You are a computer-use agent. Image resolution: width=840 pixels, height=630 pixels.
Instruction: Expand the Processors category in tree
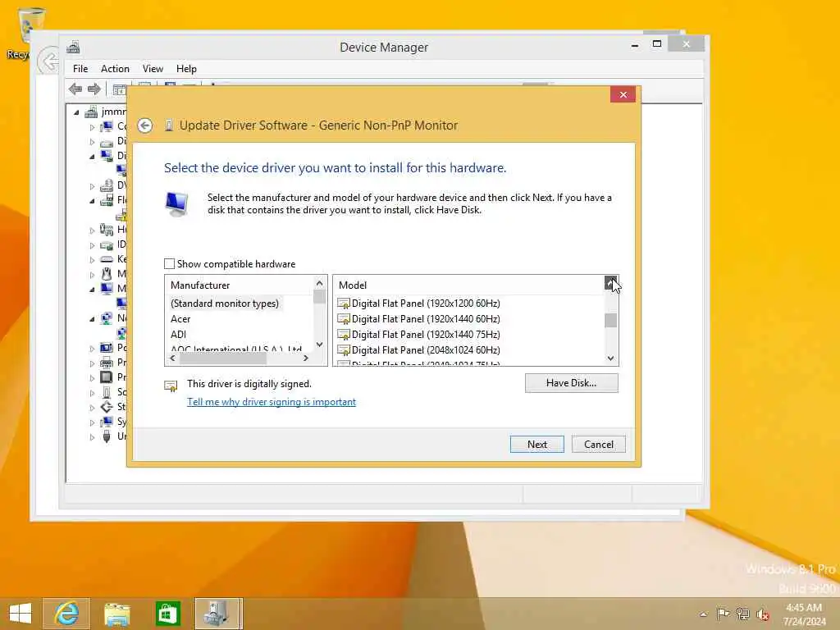coord(92,377)
